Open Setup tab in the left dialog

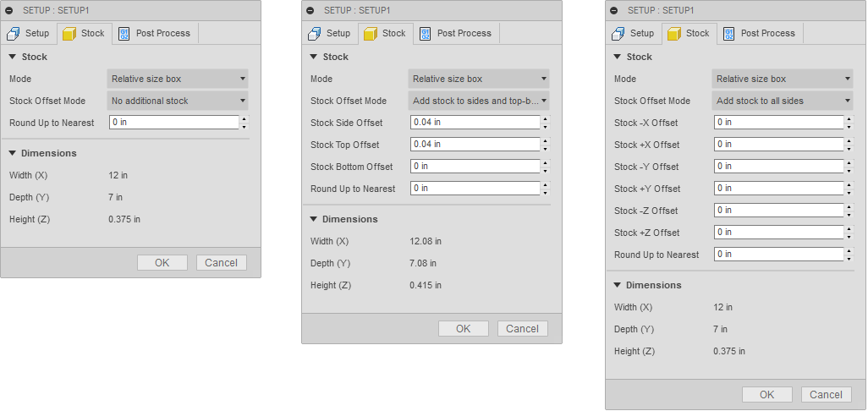coord(28,33)
